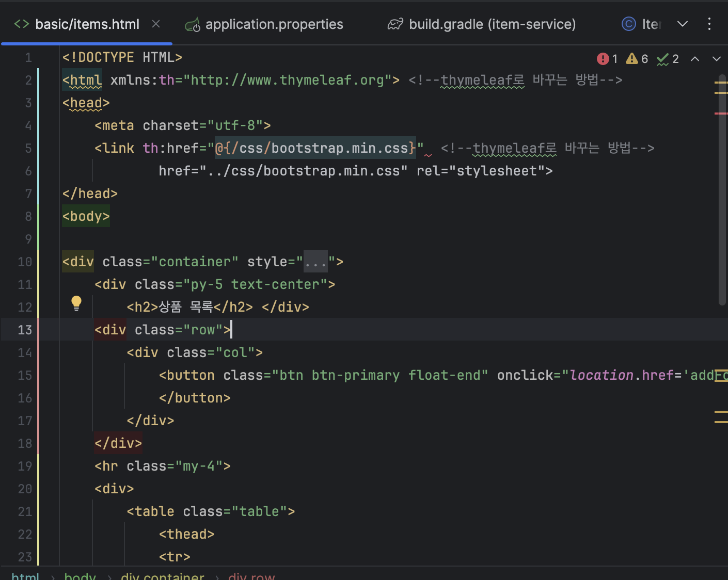Show hidden tabs dropdown chevron
728x580 pixels.
(x=682, y=24)
